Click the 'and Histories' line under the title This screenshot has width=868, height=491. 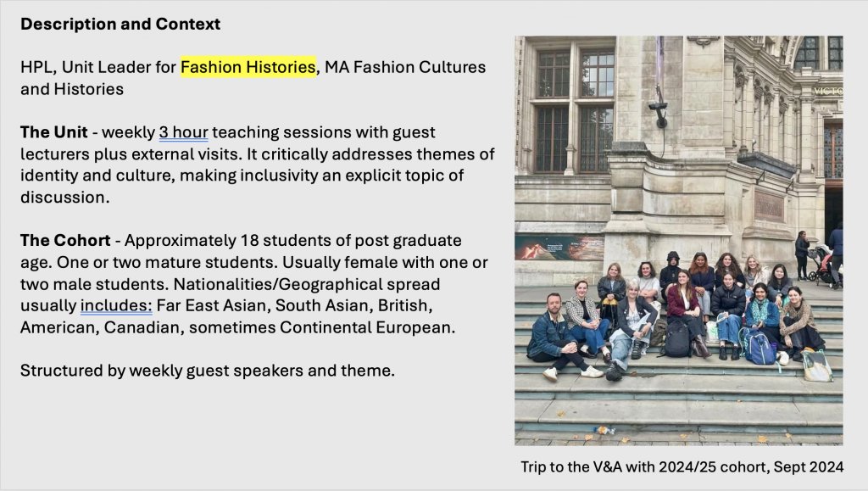(72, 88)
